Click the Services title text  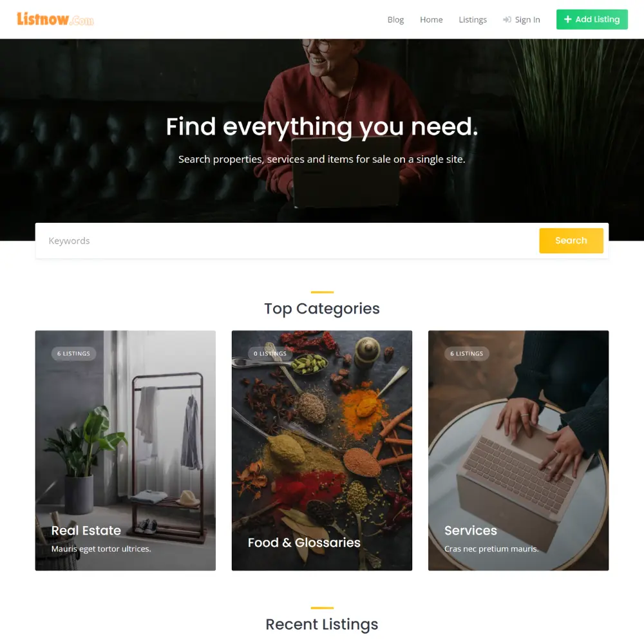tap(471, 530)
